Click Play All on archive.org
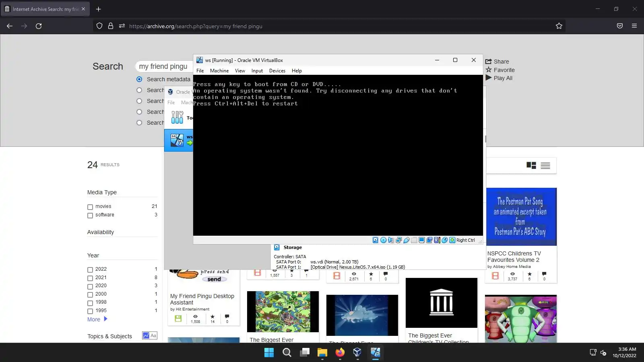The width and height of the screenshot is (644, 362). [x=499, y=78]
